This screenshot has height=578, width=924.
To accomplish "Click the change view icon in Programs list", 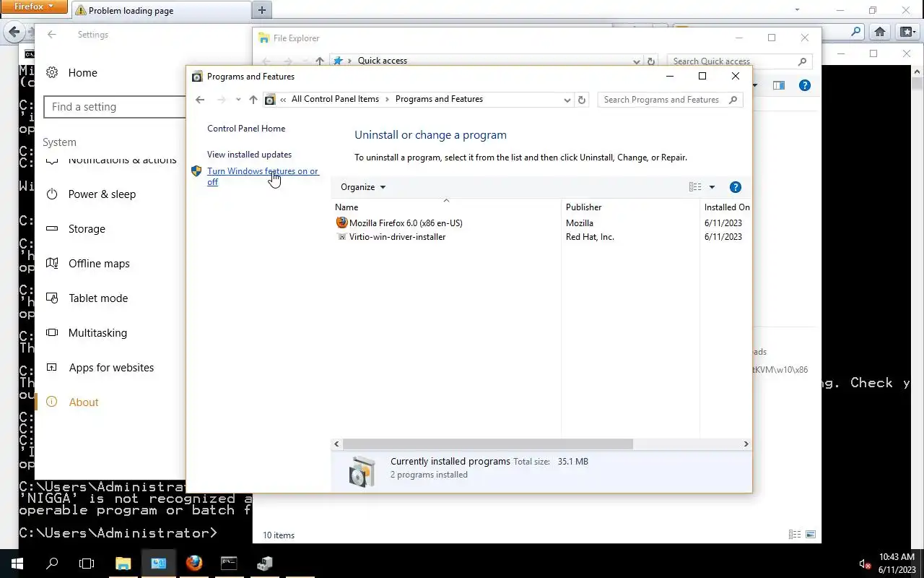I will tap(695, 187).
